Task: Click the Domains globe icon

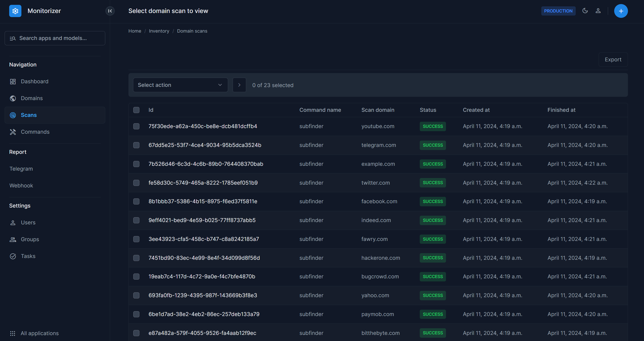Action: (13, 98)
